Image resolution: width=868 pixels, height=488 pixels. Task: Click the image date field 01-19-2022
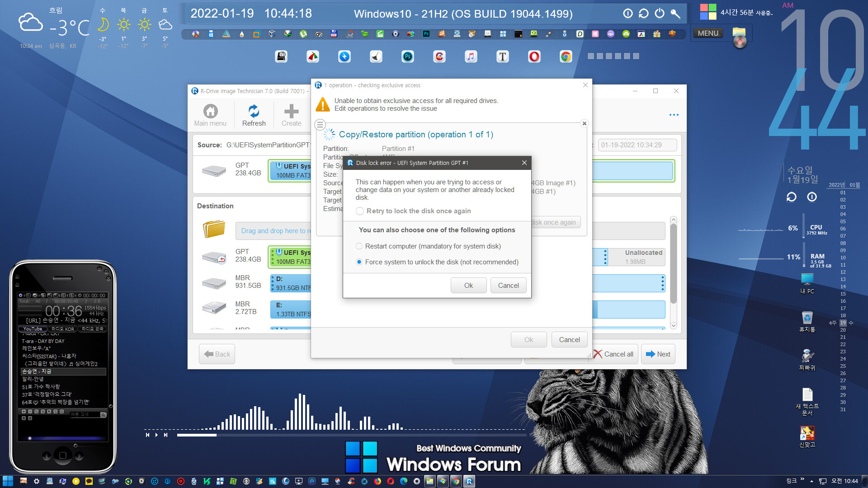coord(637,145)
